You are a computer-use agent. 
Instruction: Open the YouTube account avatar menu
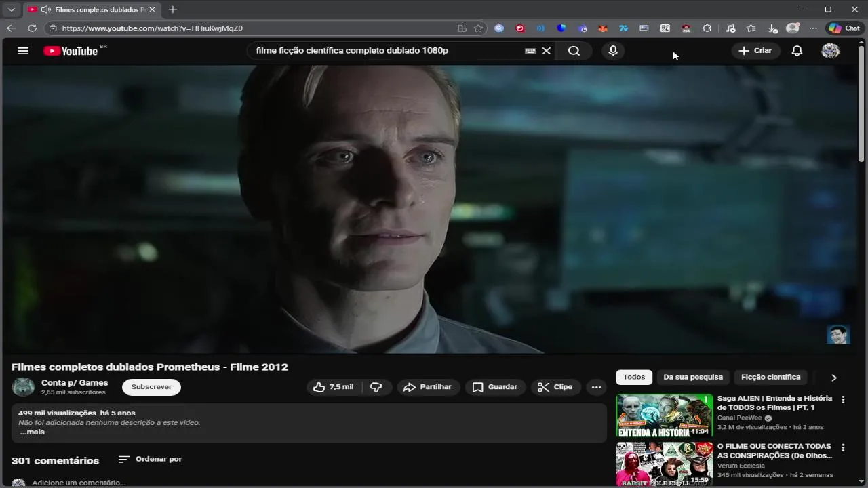(831, 51)
